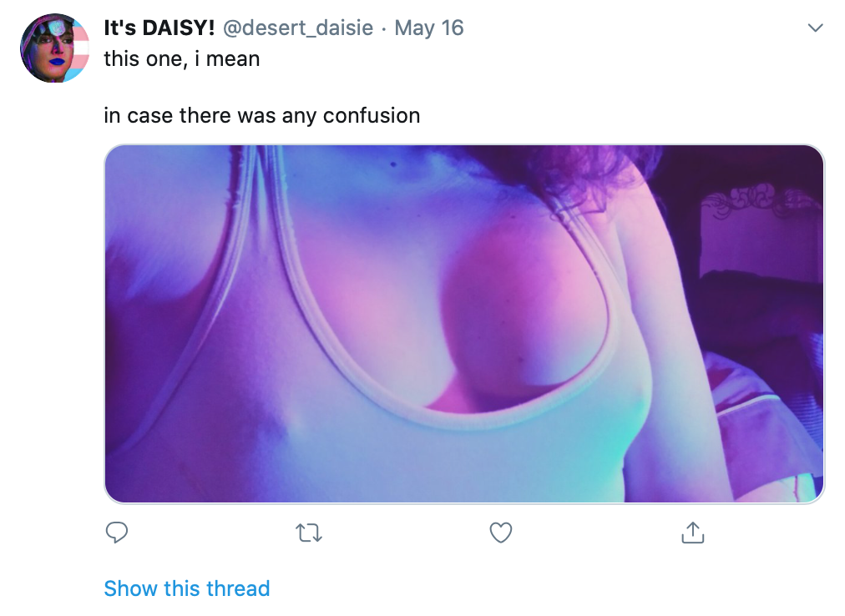Open the @desert_daisie handle link
The height and width of the screenshot is (616, 845).
point(297,28)
